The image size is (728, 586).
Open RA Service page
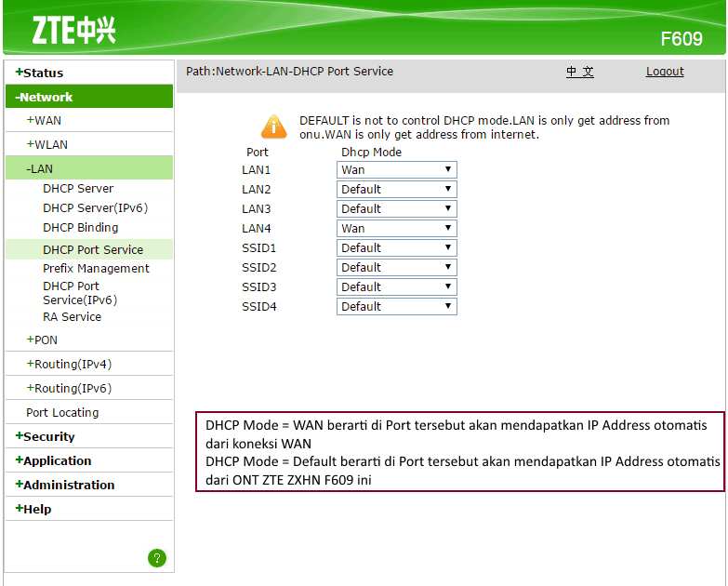[x=72, y=316]
